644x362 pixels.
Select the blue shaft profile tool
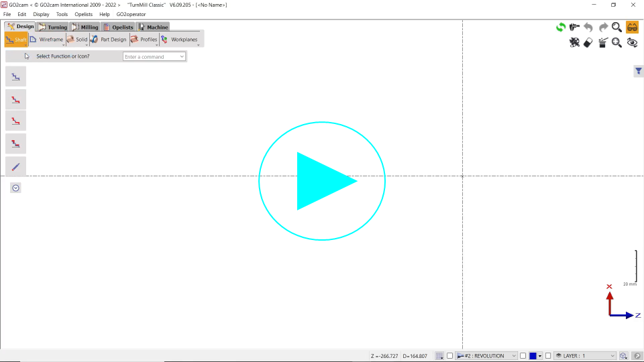click(15, 77)
